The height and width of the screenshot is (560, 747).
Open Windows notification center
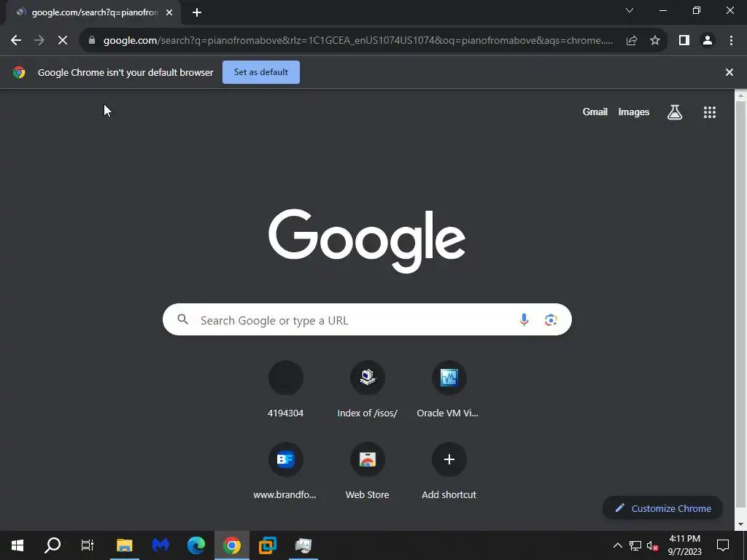pos(723,545)
